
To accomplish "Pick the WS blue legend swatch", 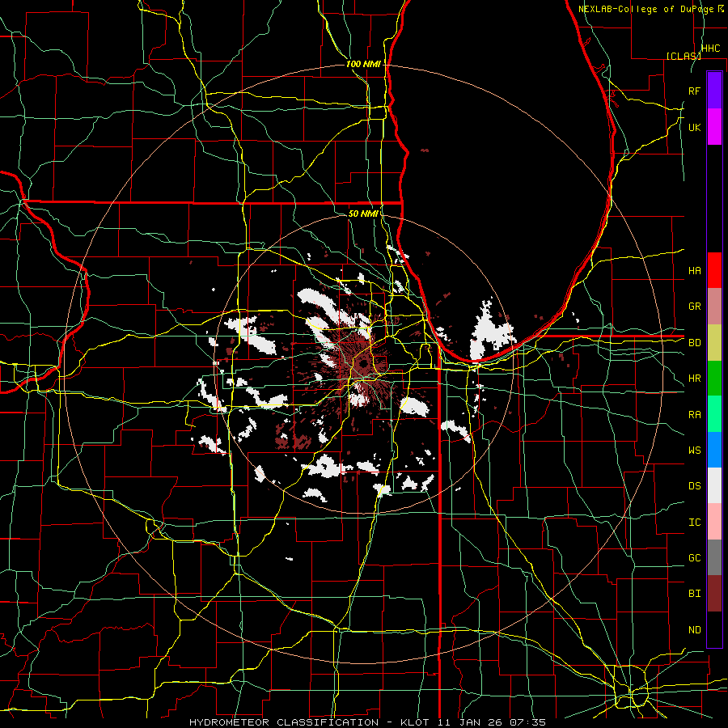I will pos(714,450).
